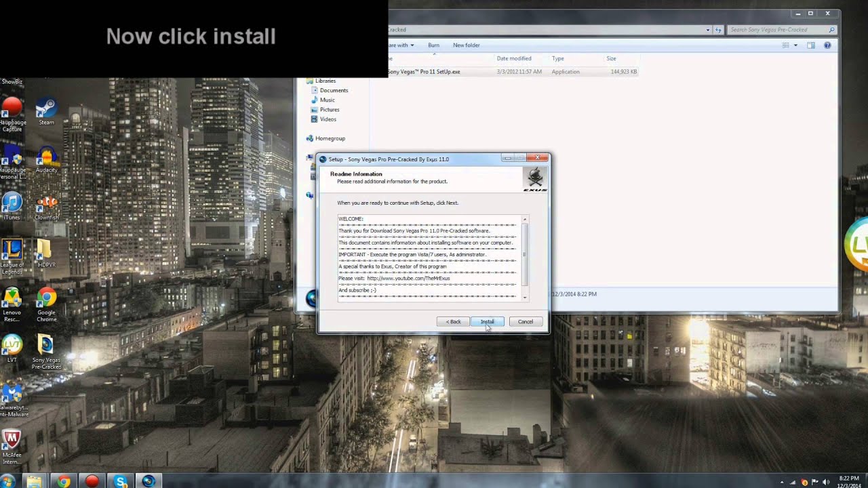Select the Hauppauge Capture desktop icon

12,115
